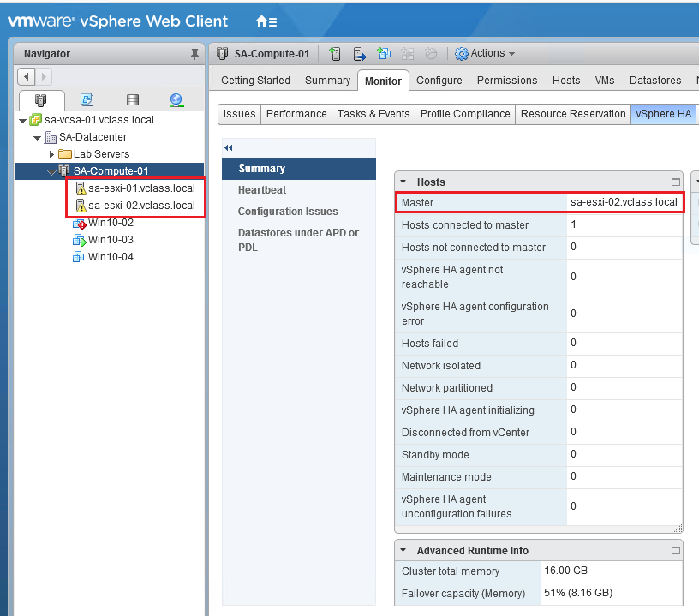Collapse the SA-Compute-01 cluster node
The width and height of the screenshot is (699, 616).
click(x=51, y=171)
